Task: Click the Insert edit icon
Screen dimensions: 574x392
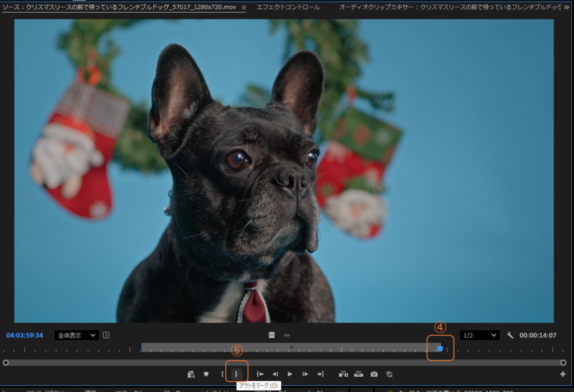Action: 344,374
